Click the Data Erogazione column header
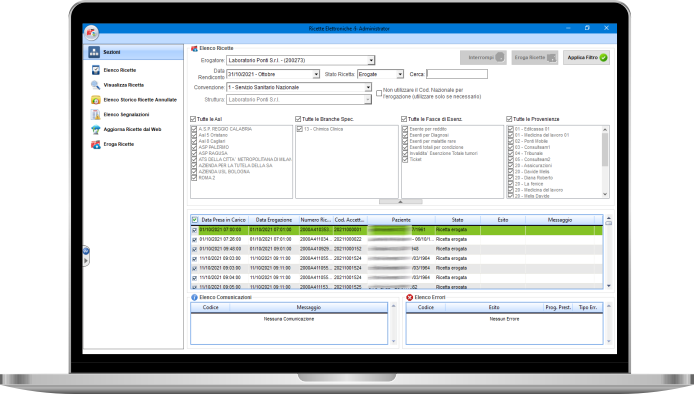The width and height of the screenshot is (694, 394). (274, 220)
